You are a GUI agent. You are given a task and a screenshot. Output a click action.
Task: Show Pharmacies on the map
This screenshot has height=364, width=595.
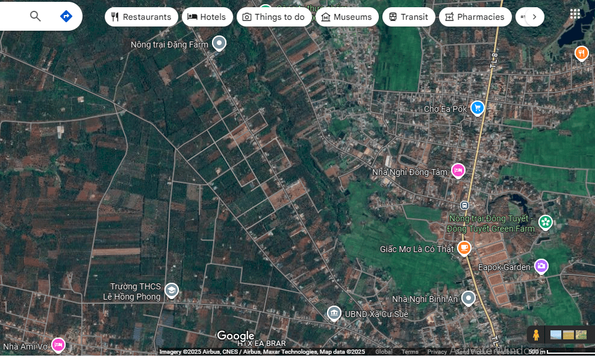point(475,17)
